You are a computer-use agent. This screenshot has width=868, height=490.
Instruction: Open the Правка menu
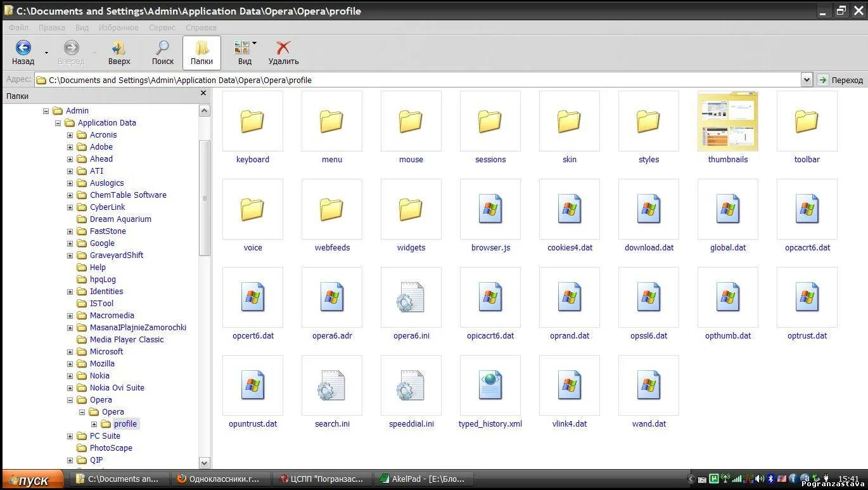[x=52, y=27]
